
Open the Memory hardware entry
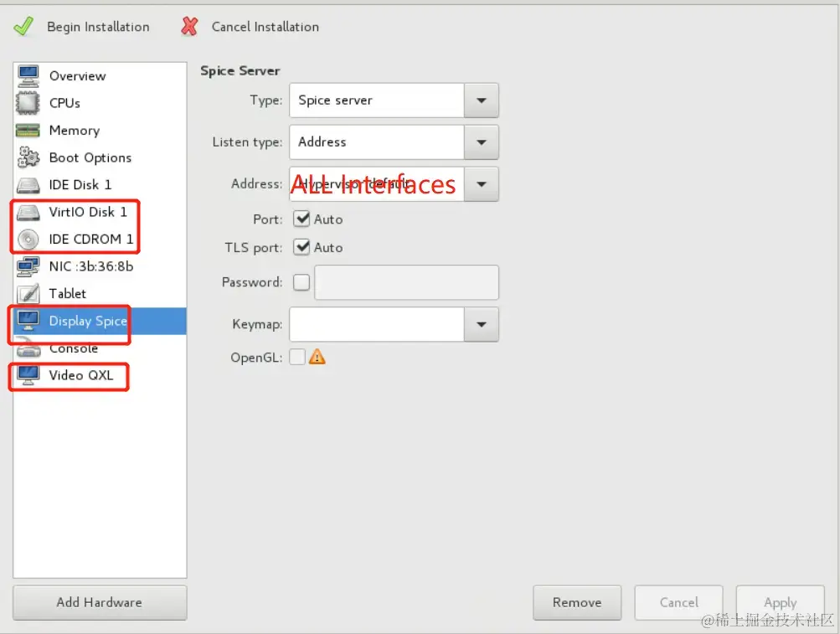click(x=100, y=130)
